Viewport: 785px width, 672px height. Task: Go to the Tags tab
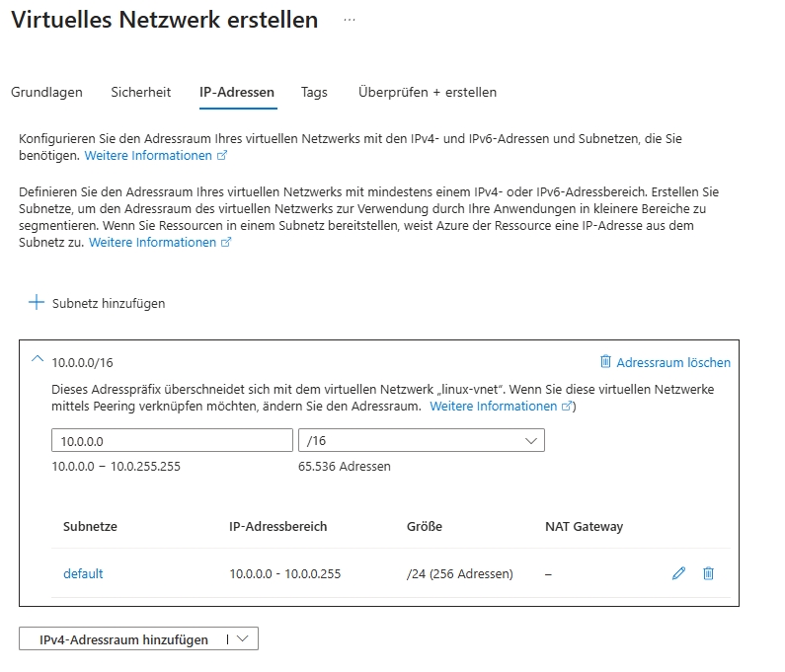click(314, 92)
